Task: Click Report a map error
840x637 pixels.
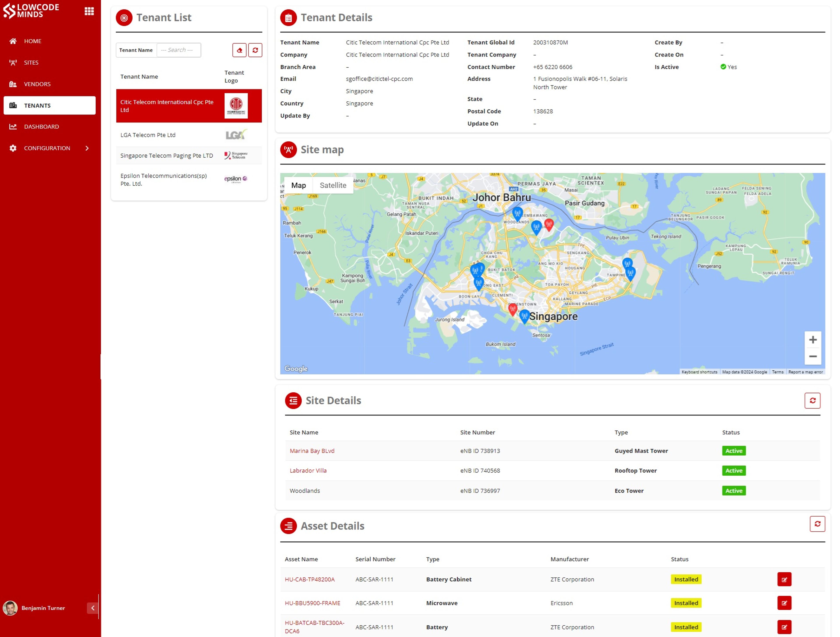Action: 805,373
